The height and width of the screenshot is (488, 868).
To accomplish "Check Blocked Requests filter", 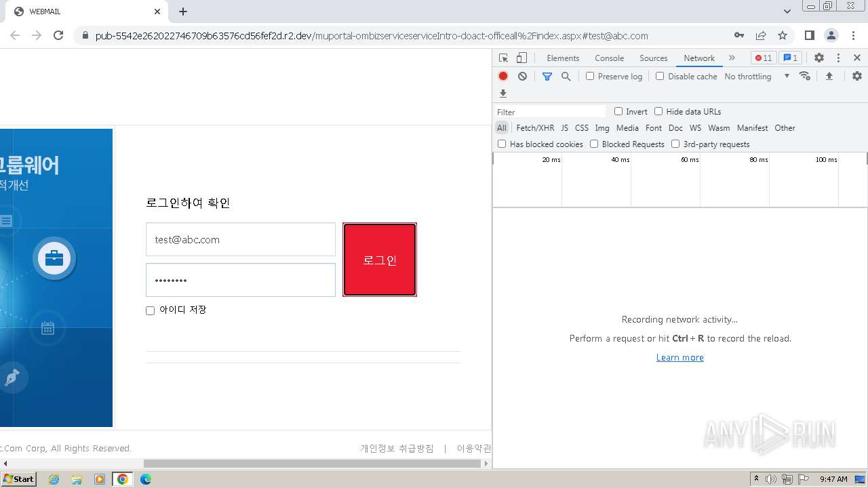I will (594, 144).
